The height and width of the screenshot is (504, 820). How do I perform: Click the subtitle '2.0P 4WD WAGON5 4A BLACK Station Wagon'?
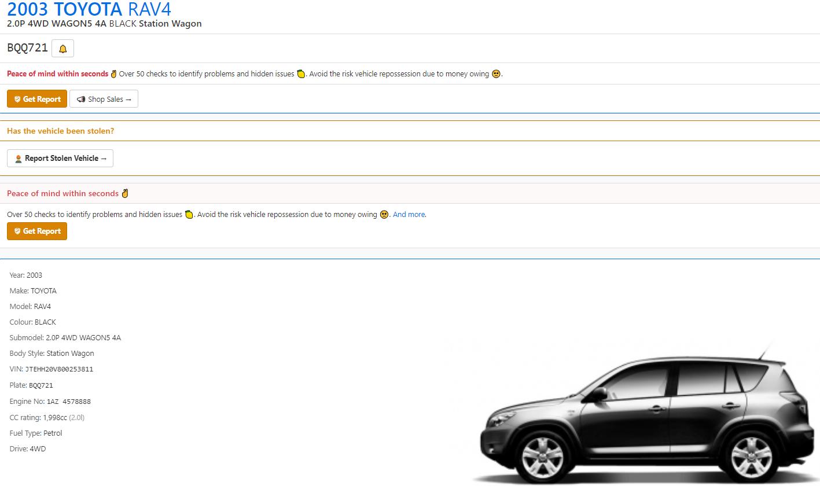[104, 24]
